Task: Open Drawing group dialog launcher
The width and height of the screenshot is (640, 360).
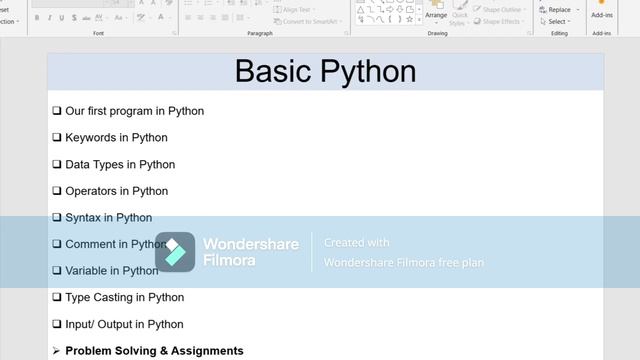Action: [529, 33]
